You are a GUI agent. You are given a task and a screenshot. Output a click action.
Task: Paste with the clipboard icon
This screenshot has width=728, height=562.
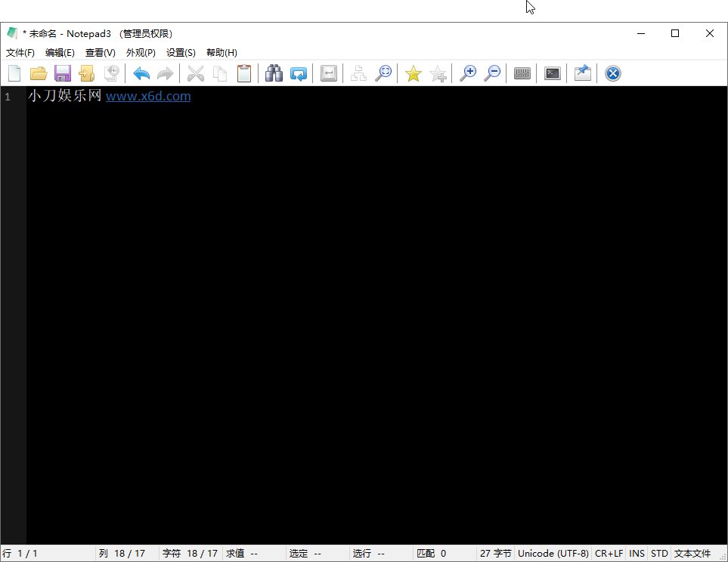coord(244,73)
